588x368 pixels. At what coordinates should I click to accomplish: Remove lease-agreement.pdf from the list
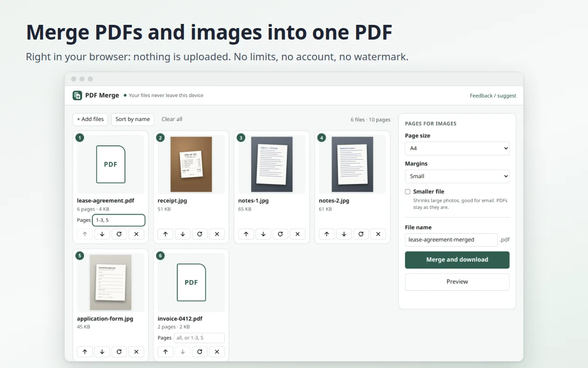pyautogui.click(x=136, y=234)
